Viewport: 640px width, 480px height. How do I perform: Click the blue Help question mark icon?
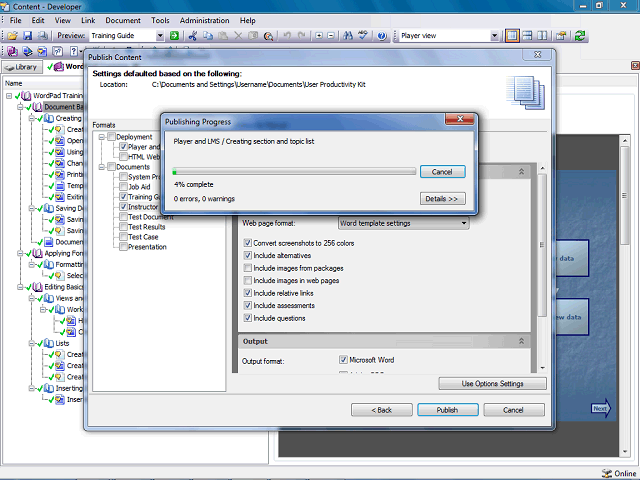tap(382, 36)
